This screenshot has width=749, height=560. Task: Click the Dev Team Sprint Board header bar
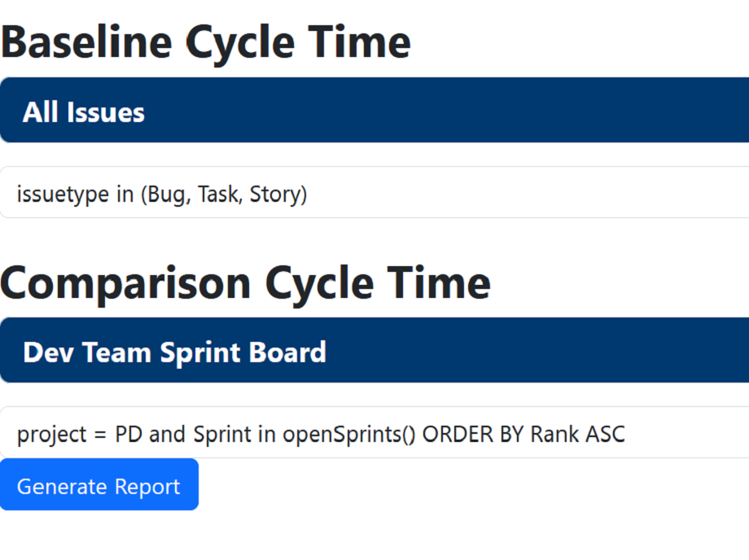pyautogui.click(x=374, y=350)
